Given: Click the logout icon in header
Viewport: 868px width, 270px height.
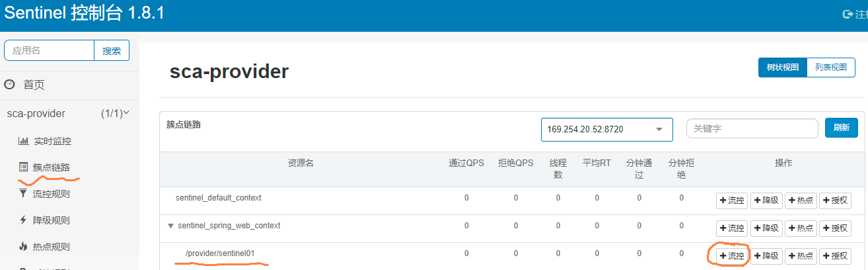Looking at the screenshot, I should 847,14.
